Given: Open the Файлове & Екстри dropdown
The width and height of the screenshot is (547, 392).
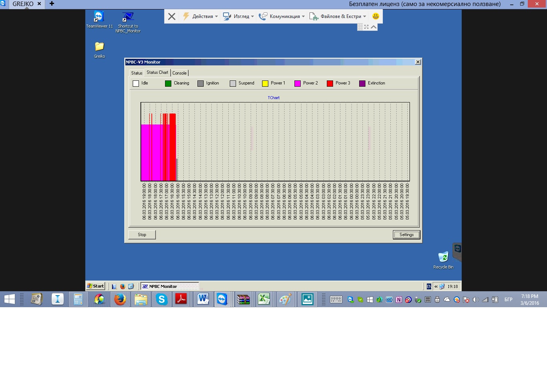Looking at the screenshot, I should click(x=338, y=16).
